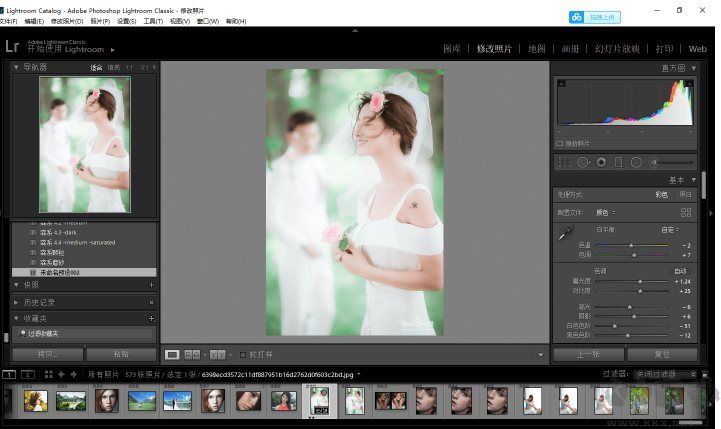Open the Map module
The height and width of the screenshot is (429, 721).
[x=537, y=48]
